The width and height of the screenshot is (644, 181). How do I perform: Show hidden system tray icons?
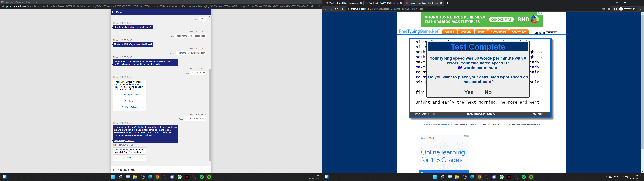606,177
